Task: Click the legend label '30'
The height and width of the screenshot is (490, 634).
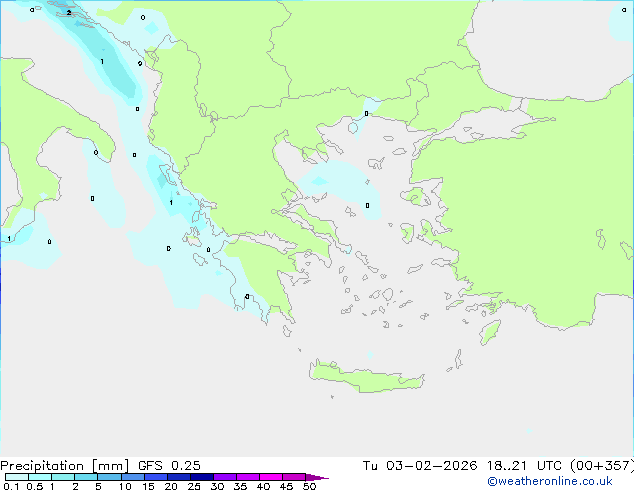Action: 217,486
